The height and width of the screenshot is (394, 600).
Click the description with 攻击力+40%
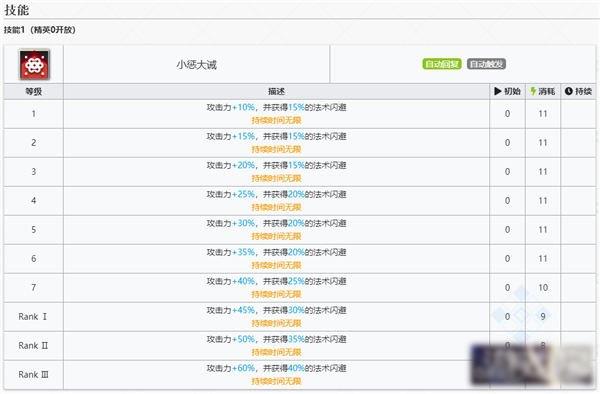[276, 282]
